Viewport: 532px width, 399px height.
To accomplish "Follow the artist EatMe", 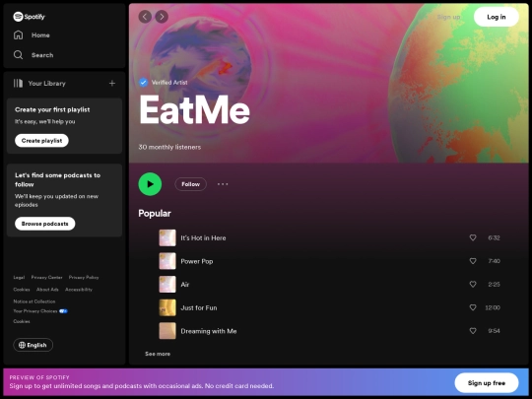I will [x=191, y=184].
